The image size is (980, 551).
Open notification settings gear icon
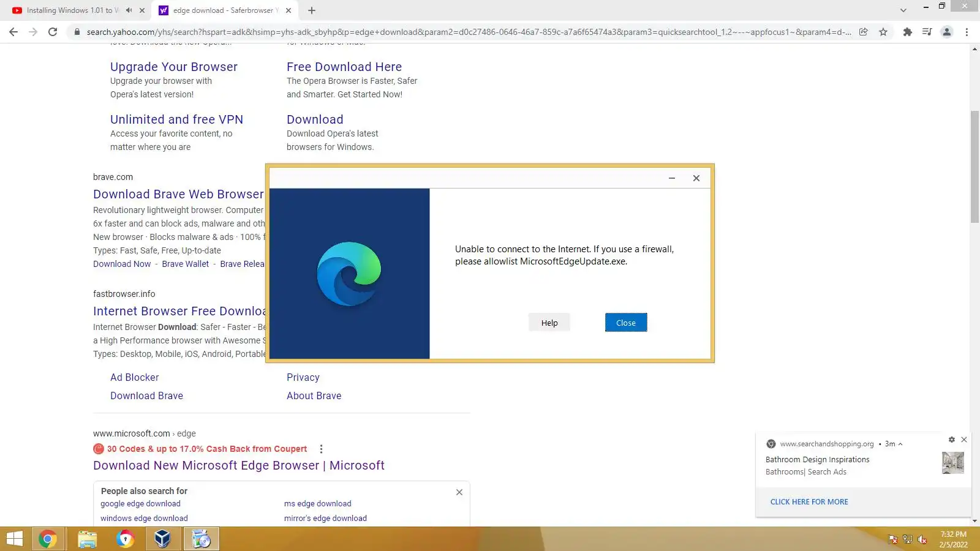point(952,440)
